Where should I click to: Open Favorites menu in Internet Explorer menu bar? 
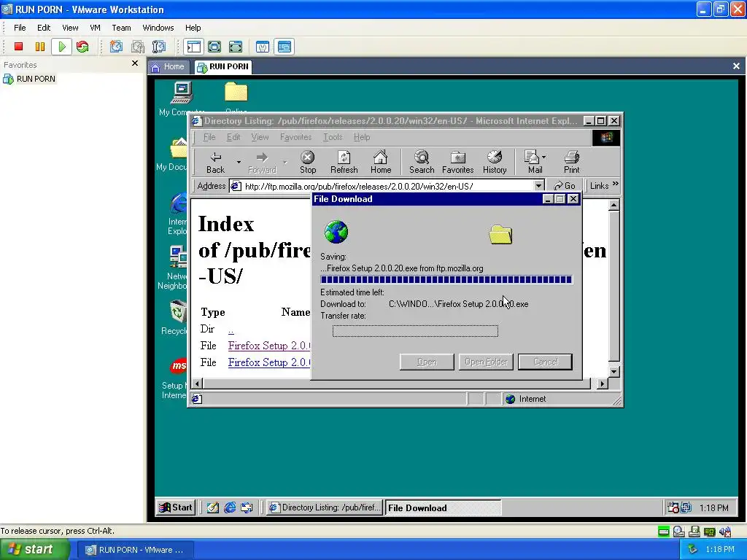(x=296, y=137)
